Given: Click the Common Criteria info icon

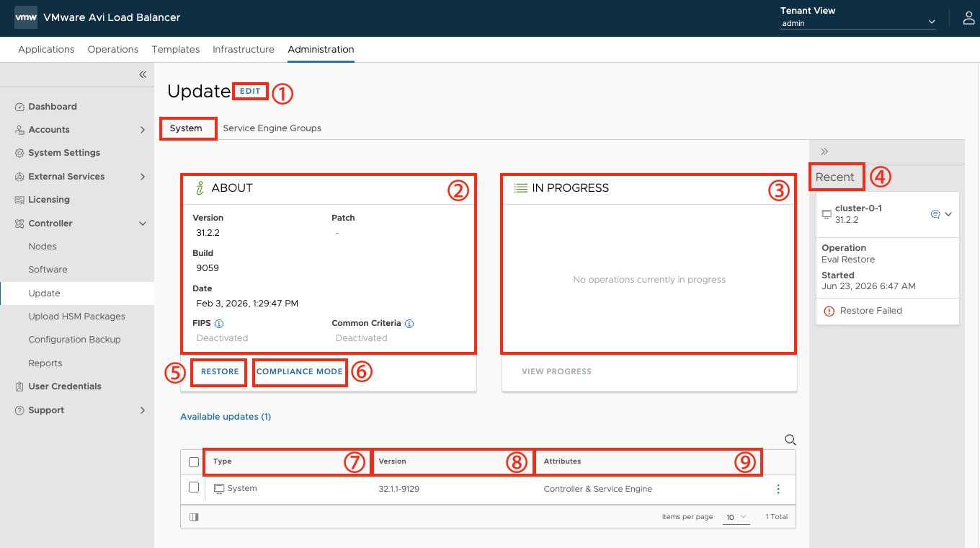Looking at the screenshot, I should click(409, 324).
